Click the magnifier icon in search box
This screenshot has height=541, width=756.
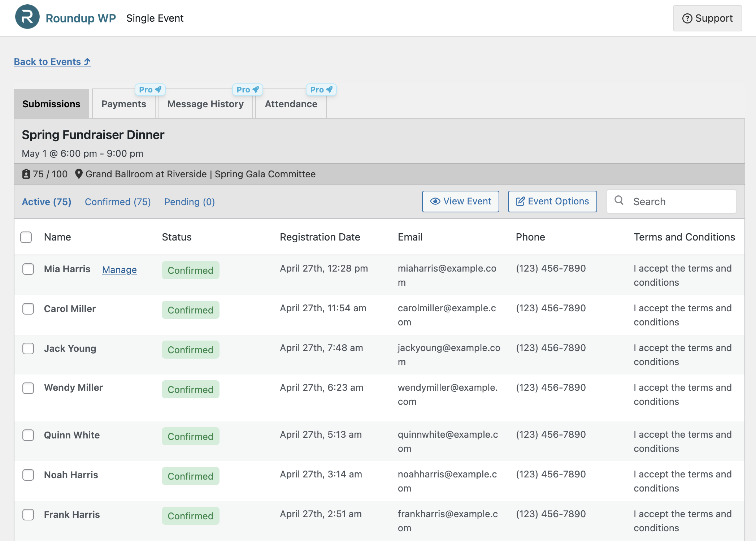pyautogui.click(x=619, y=200)
